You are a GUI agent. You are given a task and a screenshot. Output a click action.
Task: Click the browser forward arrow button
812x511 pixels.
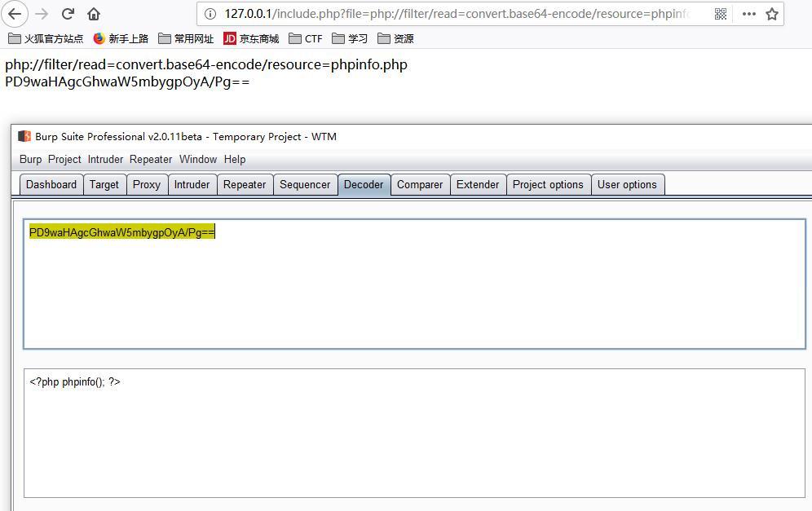tap(42, 14)
